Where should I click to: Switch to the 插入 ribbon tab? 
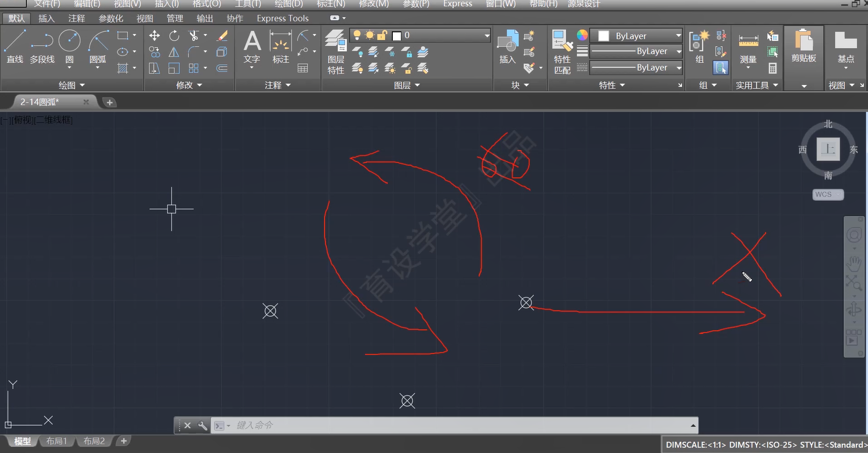coord(47,18)
